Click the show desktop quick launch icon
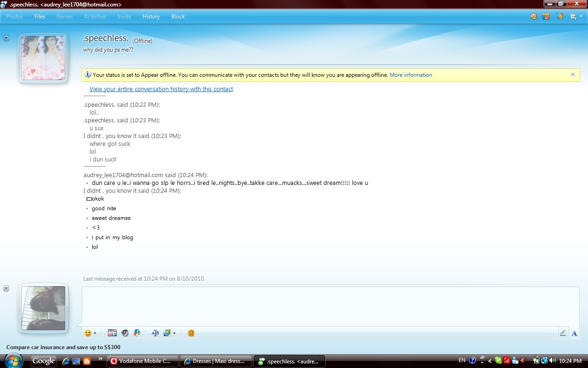 tap(76, 361)
